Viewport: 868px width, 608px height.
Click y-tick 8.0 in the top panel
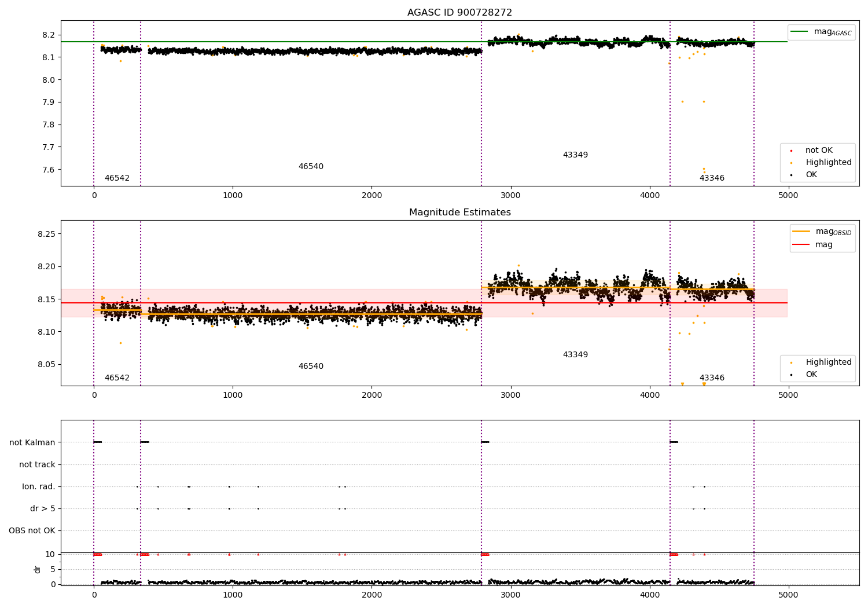[x=49, y=80]
